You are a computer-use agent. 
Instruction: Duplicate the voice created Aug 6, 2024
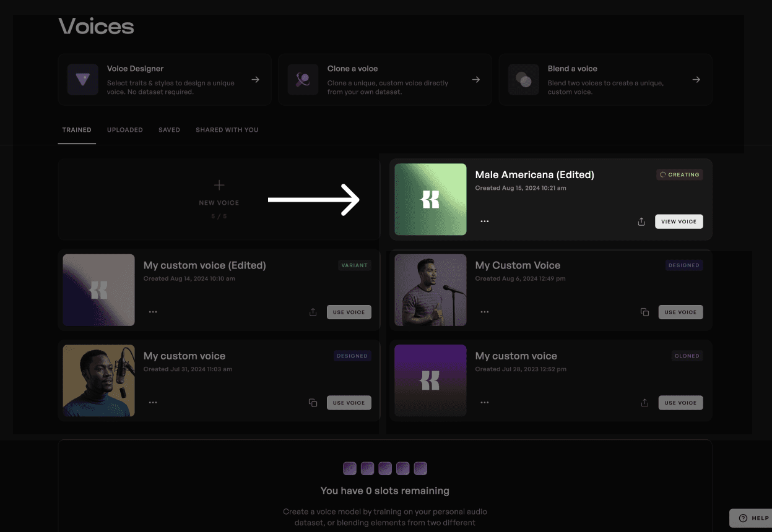[x=644, y=312]
